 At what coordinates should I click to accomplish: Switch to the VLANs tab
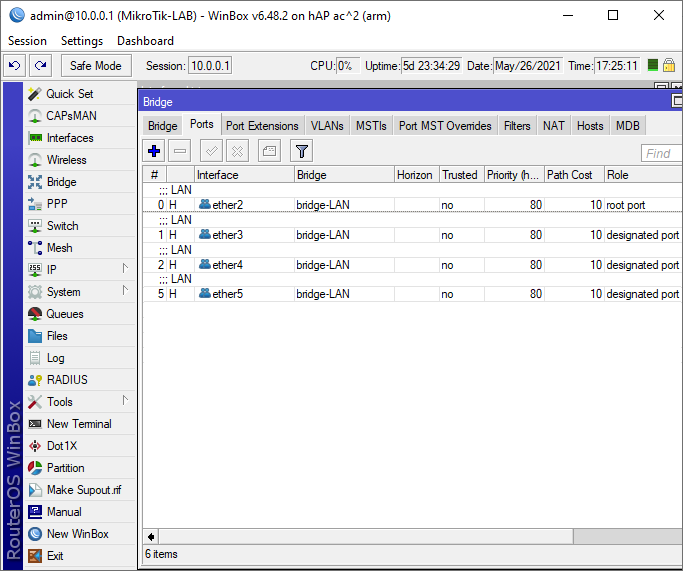[327, 126]
